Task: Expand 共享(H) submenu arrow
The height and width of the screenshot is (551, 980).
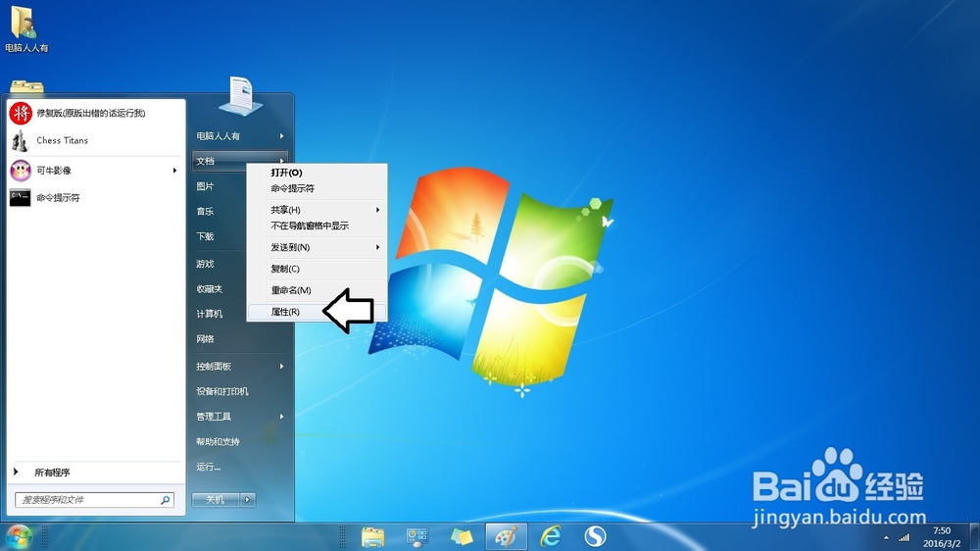Action: coord(377,210)
